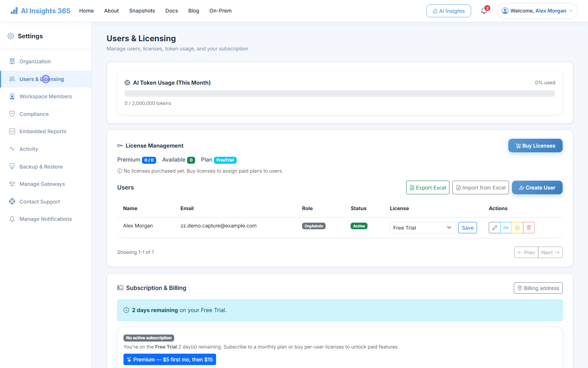Click Import from Excel button
Screen dimensions: 588x368
(481, 188)
